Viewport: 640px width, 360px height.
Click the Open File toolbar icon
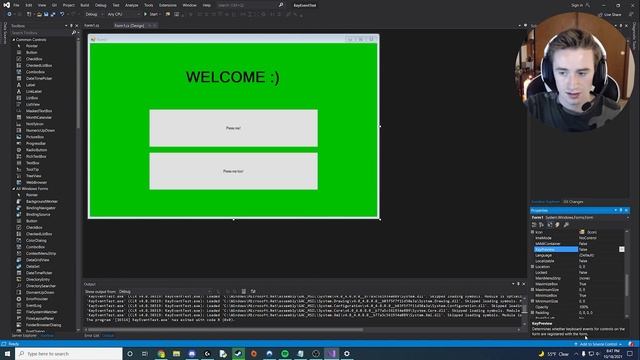pos(39,14)
